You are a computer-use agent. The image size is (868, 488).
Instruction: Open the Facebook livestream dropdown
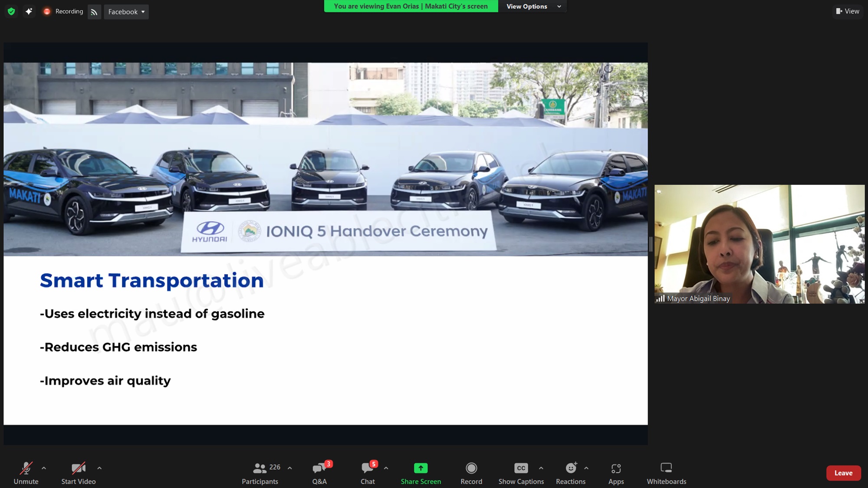click(x=126, y=12)
